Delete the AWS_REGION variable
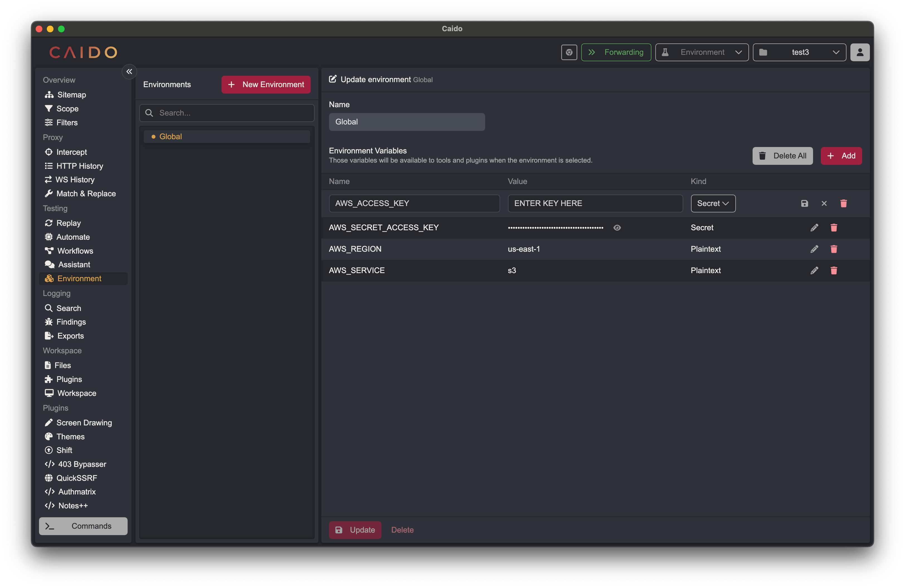This screenshot has height=588, width=905. click(x=834, y=249)
